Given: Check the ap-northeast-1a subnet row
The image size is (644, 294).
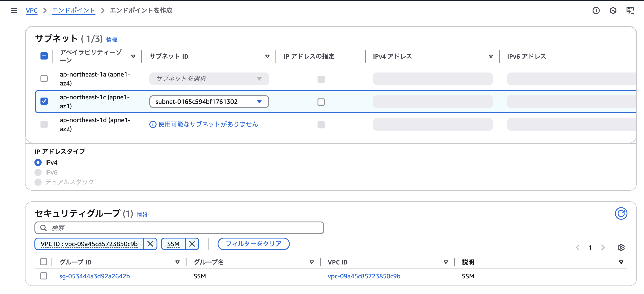Looking at the screenshot, I should point(44,79).
